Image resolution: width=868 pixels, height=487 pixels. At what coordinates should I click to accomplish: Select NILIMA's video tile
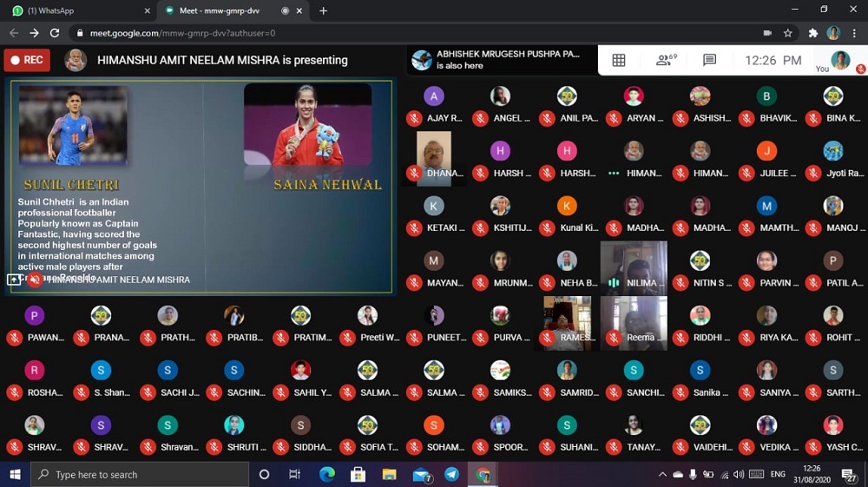click(x=634, y=267)
